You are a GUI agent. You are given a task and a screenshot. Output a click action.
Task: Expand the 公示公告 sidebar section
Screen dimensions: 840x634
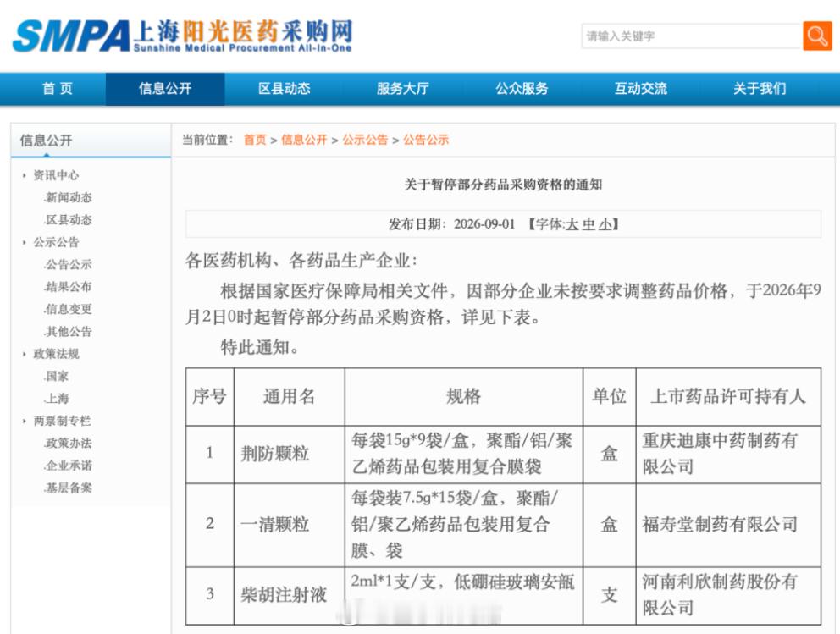pos(56,242)
